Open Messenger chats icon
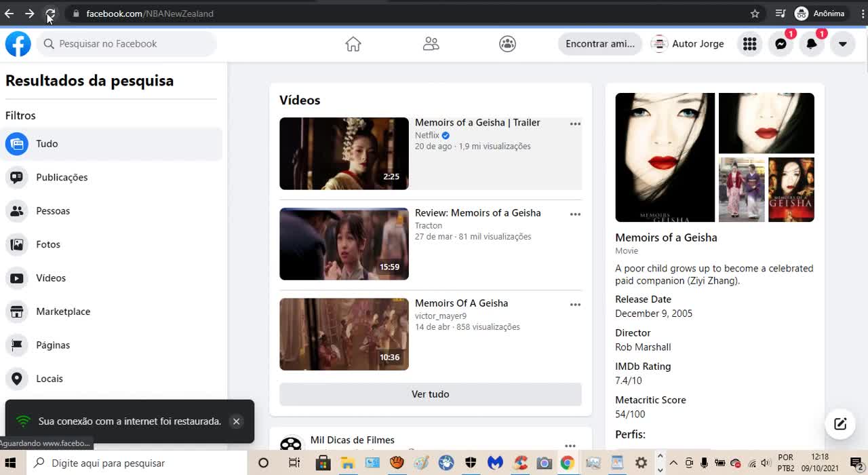Screen dimensions: 868x475 click(x=781, y=44)
